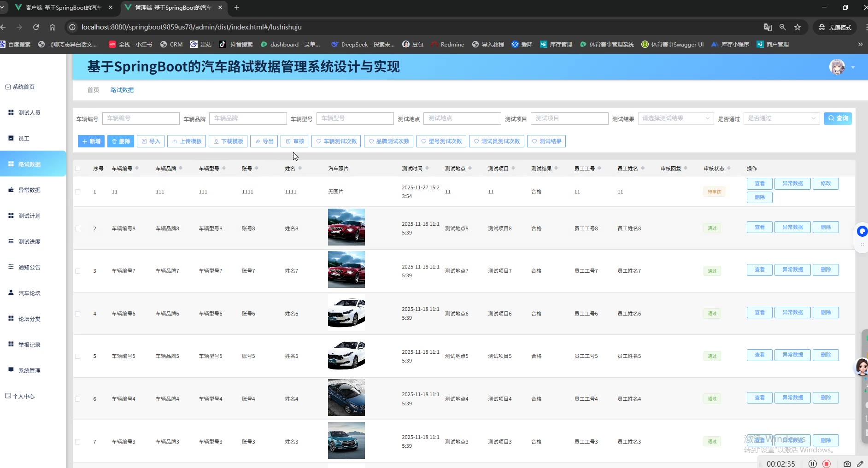This screenshot has width=868, height=468.
Task: Open the browser home page icon
Action: pos(53,27)
